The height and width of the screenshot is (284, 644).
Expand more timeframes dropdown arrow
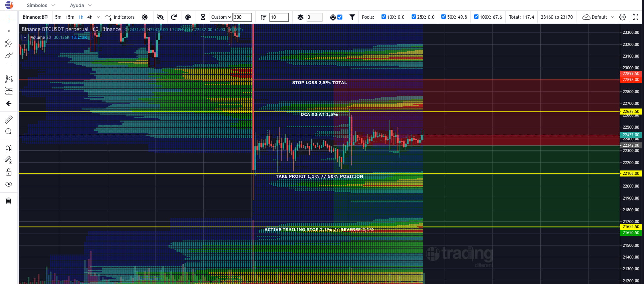[x=98, y=17]
